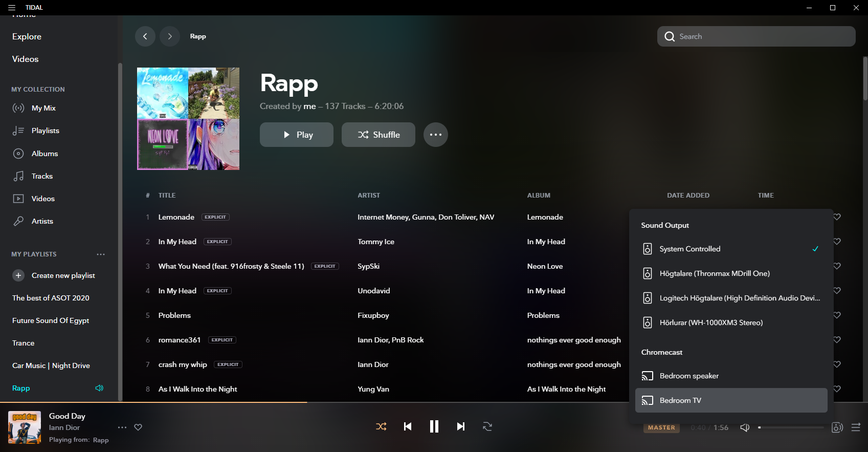
Task: Go forward with the right arrow button
Action: point(170,36)
